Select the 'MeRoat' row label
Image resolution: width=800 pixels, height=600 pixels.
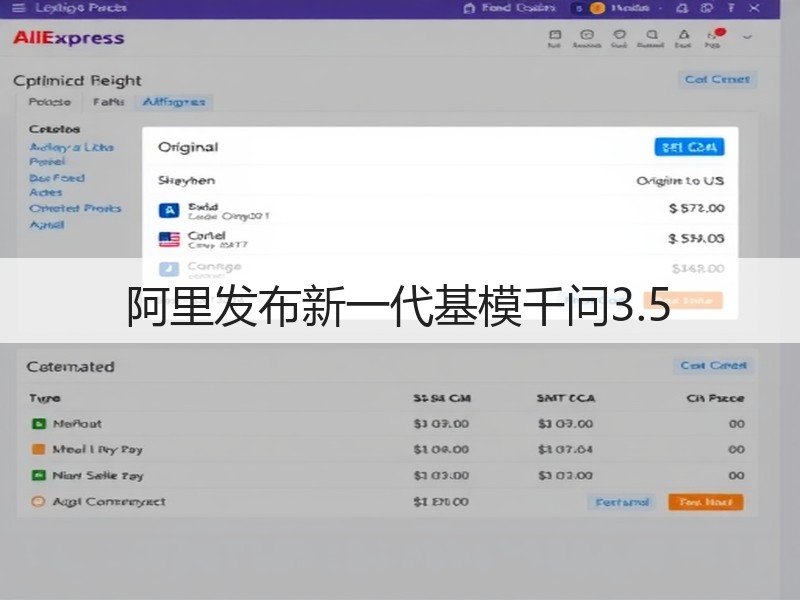coord(77,424)
